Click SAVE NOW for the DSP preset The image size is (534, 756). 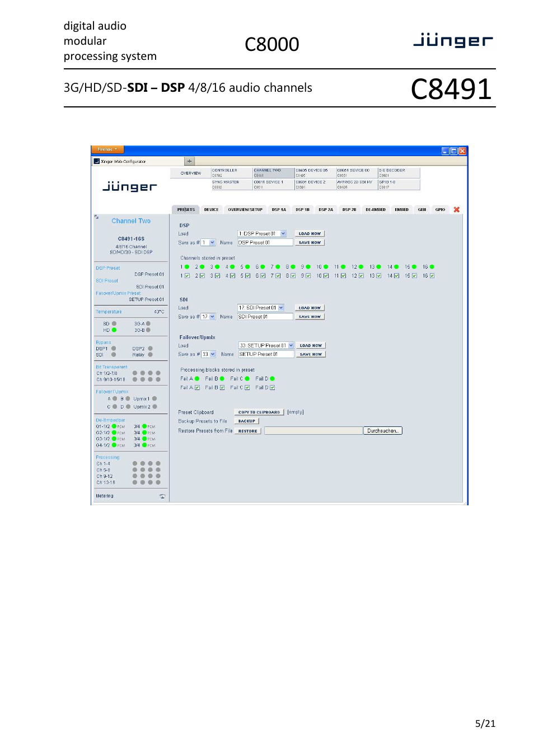pyautogui.click(x=310, y=243)
